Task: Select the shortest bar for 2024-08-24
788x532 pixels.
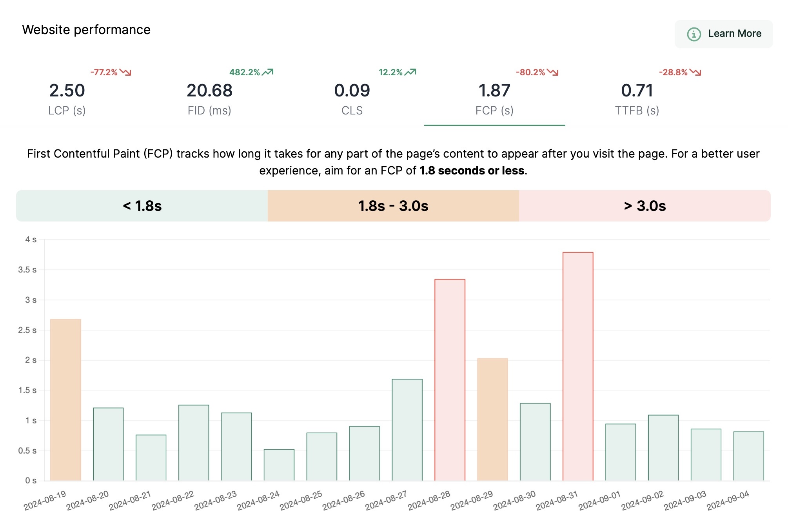Action: coord(279,465)
